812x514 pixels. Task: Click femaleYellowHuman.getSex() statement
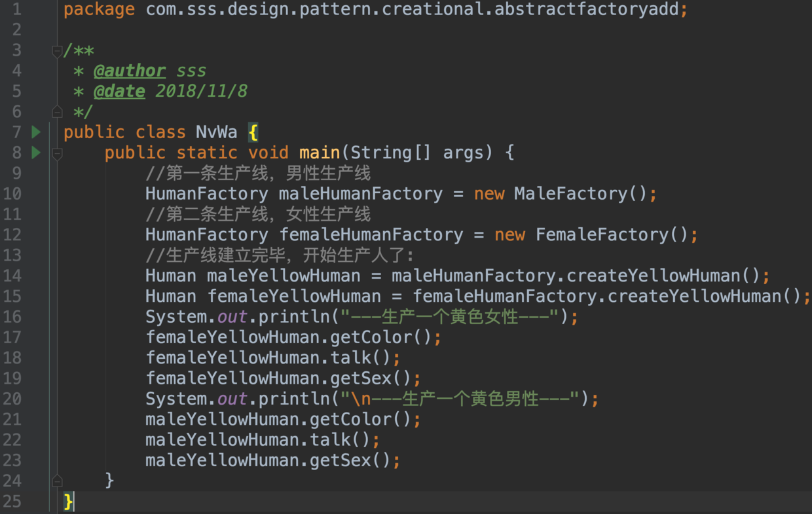coord(283,378)
